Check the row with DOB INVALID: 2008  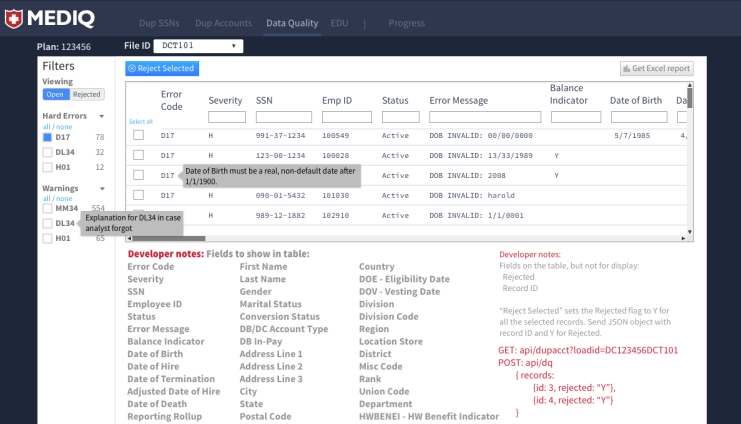click(x=138, y=175)
